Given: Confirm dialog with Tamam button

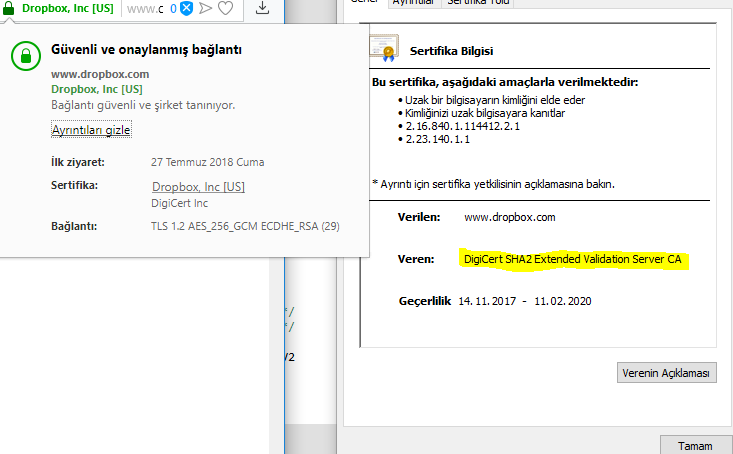Looking at the screenshot, I should (695, 446).
